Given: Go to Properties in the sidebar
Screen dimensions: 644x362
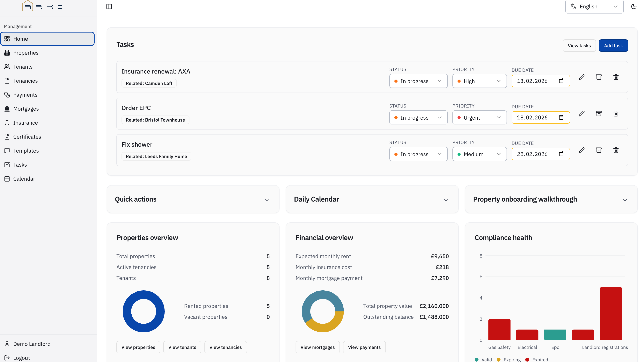Looking at the screenshot, I should click(x=47, y=53).
